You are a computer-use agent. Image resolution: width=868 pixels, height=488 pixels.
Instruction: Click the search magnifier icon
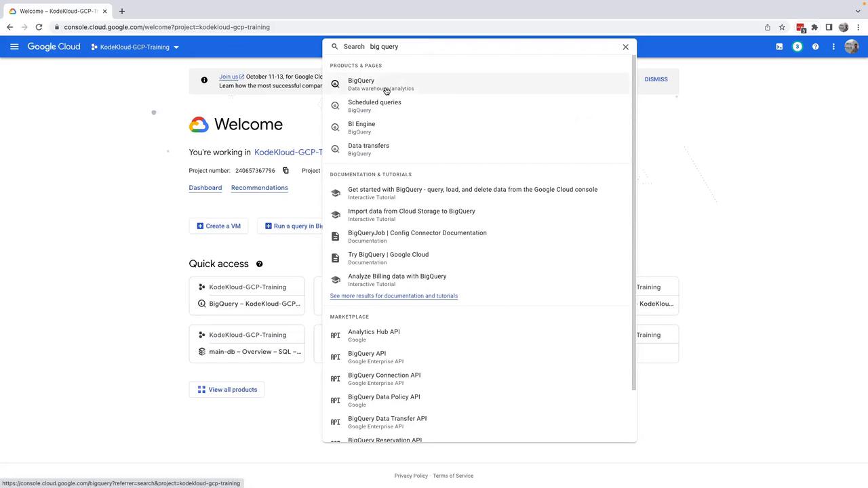[x=334, y=47]
